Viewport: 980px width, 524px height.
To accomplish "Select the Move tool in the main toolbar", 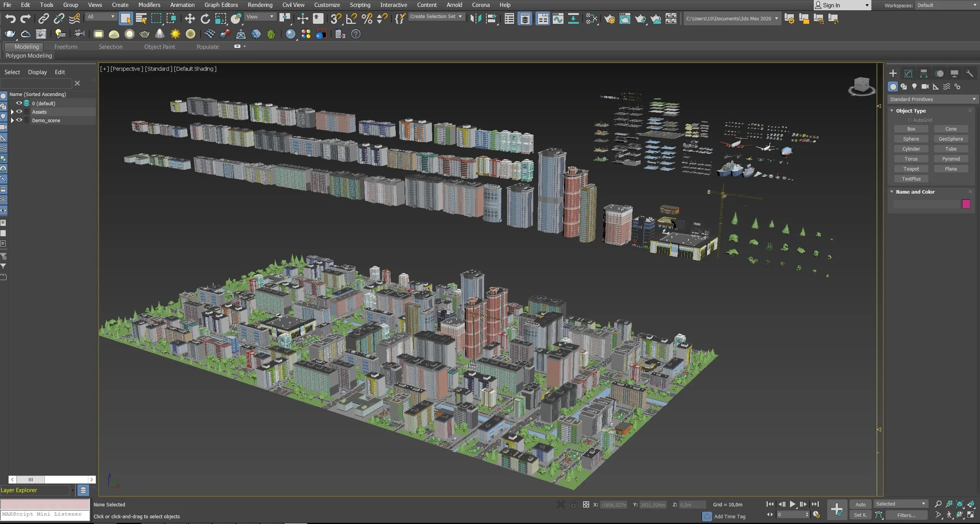I will click(190, 18).
